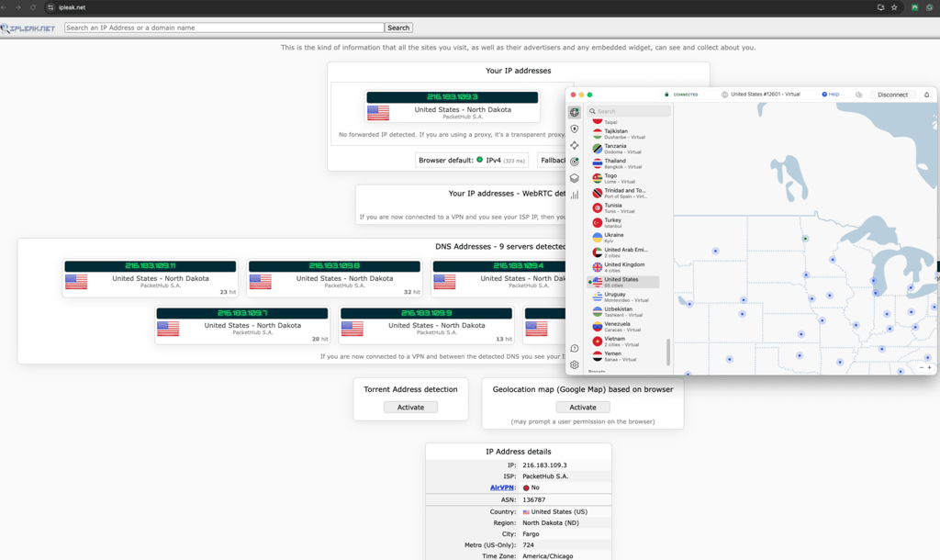
Task: Select Uruguay in the country list
Action: tap(623, 297)
